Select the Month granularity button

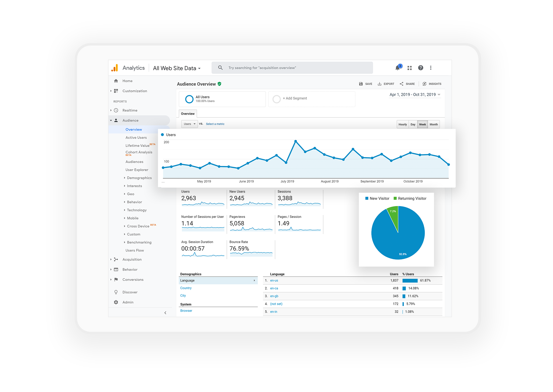pos(434,124)
